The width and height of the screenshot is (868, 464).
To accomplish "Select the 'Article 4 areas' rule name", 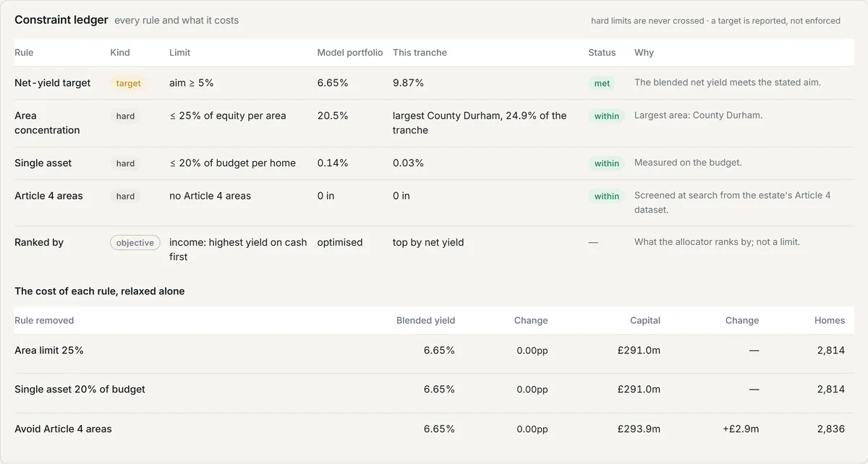I will point(48,196).
